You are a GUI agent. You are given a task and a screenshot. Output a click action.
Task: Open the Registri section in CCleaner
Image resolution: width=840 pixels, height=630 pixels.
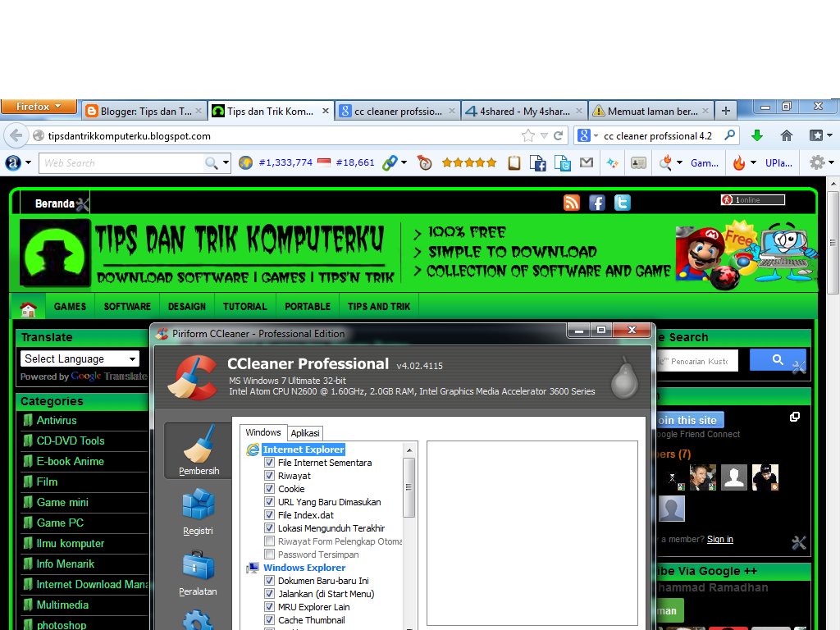pyautogui.click(x=198, y=510)
